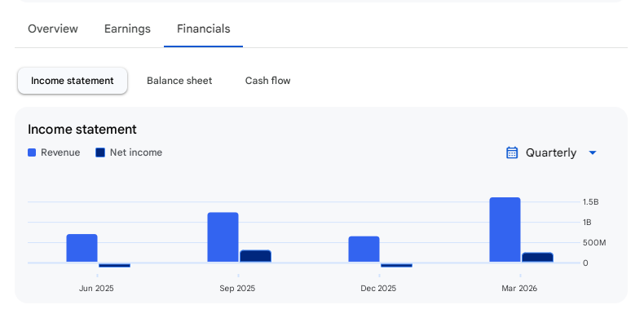
Task: Click the Income statement chart heading
Action: 82,130
